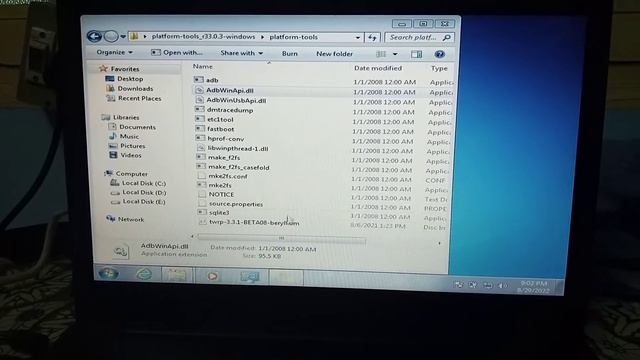640x360 pixels.
Task: Select Computer in the navigation pane
Action: click(127, 174)
